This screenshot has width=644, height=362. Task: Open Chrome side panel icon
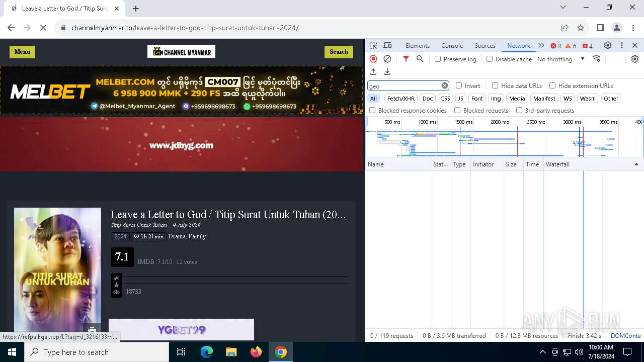pyautogui.click(x=601, y=28)
